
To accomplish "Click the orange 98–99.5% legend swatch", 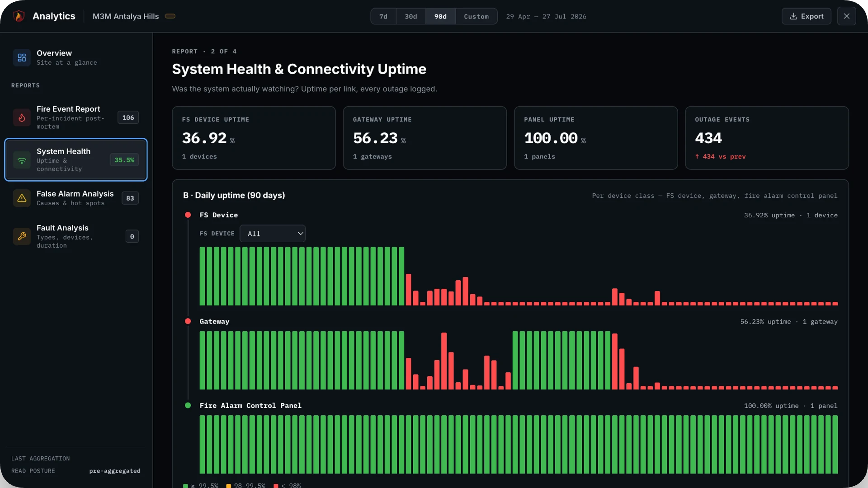I will pyautogui.click(x=229, y=486).
